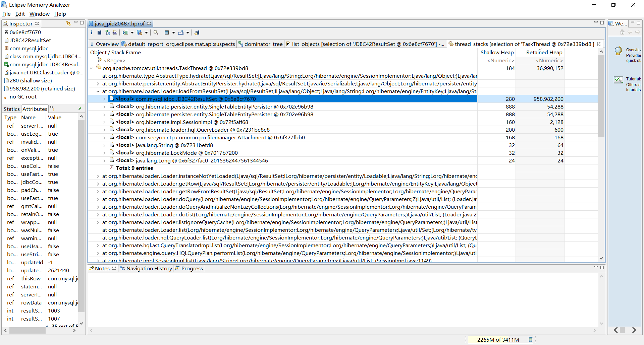644x345 pixels.
Task: Show hidden Inspector tabs chevron
Action: point(52,108)
